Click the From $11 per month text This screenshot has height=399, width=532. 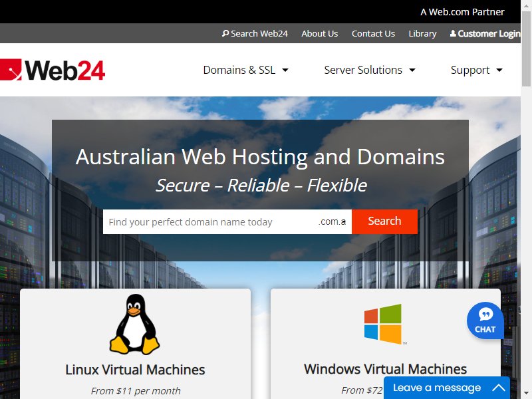coord(136,391)
